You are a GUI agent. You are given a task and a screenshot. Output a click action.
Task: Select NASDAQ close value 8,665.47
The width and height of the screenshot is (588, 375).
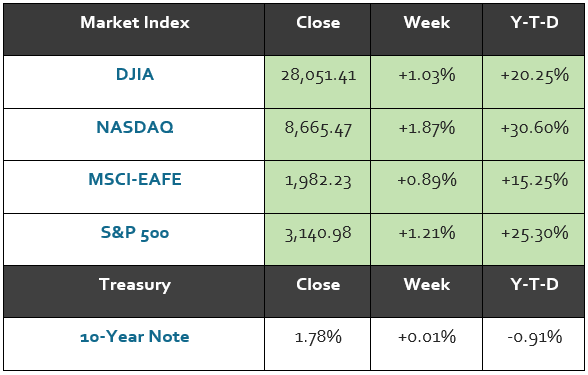click(318, 129)
